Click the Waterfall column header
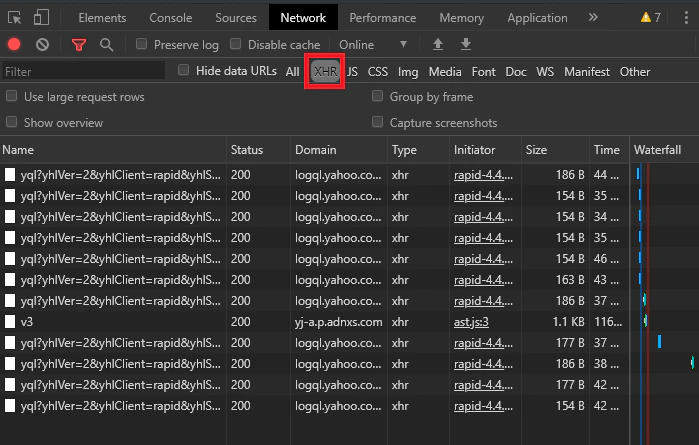 click(x=664, y=150)
